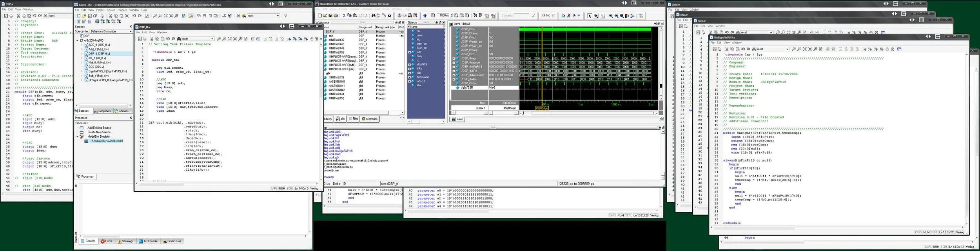Viewport: 980px width, 251px height.
Task: Click Add Existing Source in Processes panel
Action: coord(99,128)
